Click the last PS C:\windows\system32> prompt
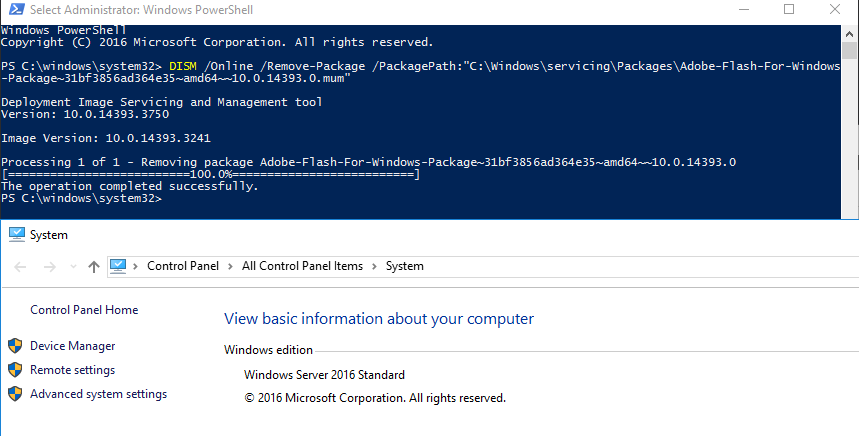Screen dimensions: 859x436 click(x=82, y=198)
